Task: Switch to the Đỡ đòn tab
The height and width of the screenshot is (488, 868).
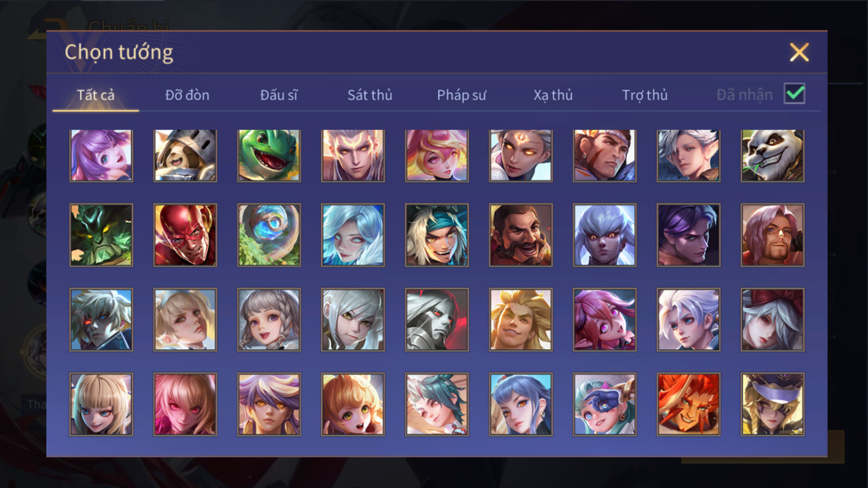Action: click(x=187, y=95)
